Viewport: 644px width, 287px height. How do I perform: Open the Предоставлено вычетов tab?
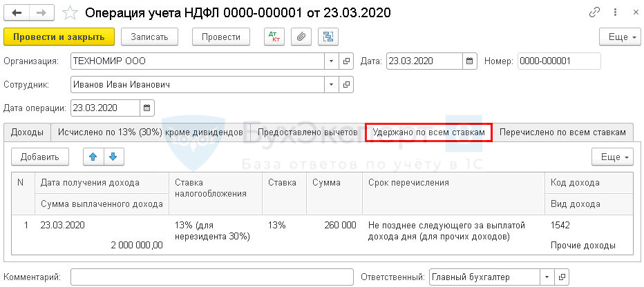click(307, 132)
